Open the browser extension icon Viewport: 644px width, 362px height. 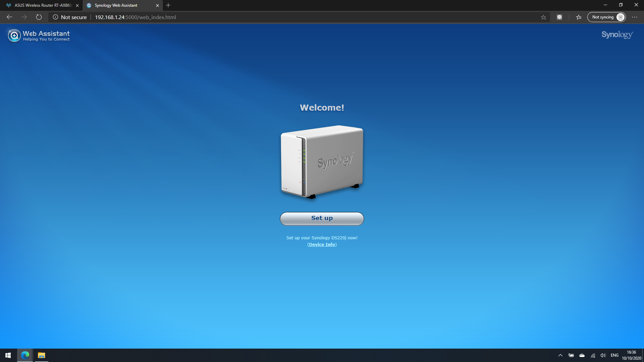(559, 17)
